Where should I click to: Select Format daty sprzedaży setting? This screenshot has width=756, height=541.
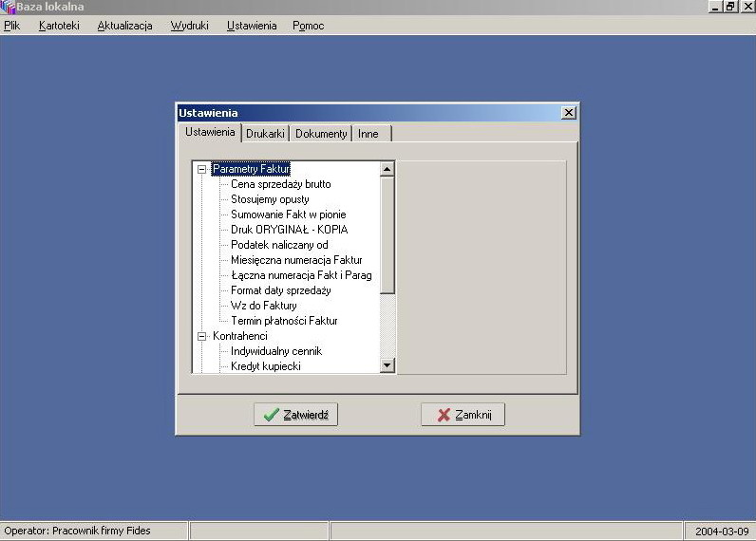click(280, 290)
